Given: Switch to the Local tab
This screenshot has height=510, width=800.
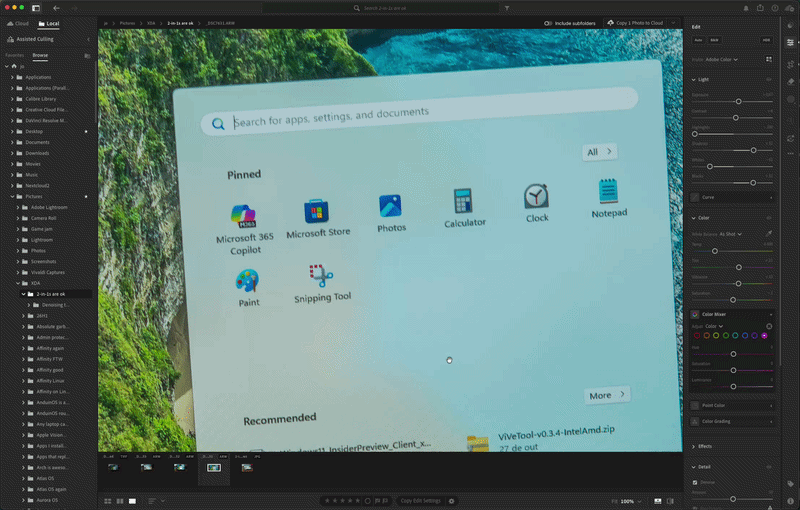Looking at the screenshot, I should click(49, 23).
